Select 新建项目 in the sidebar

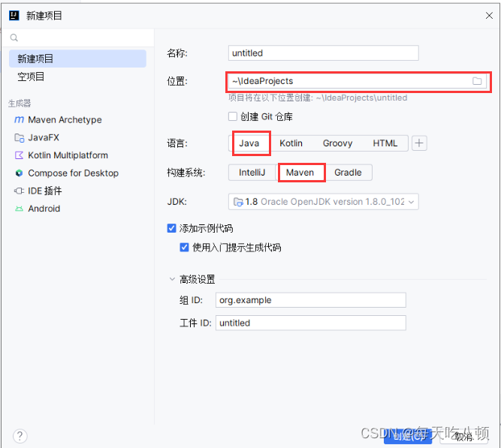click(77, 59)
